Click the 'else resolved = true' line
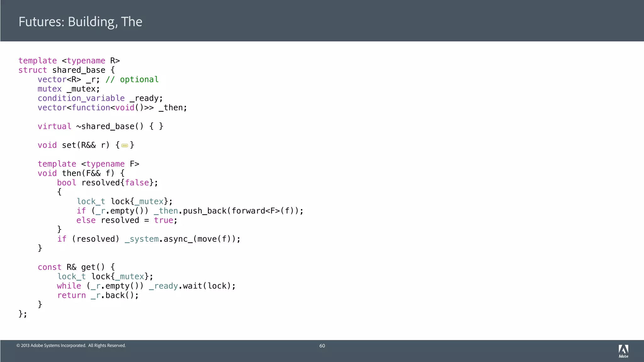Viewport: 644px width, 362px height. [x=127, y=220]
